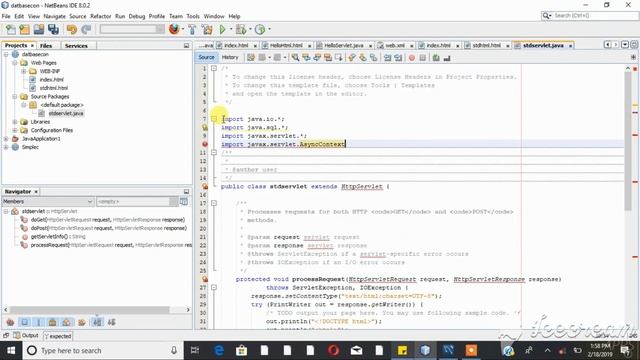Switch to the Services tab
This screenshot has width=640, height=360.
click(x=76, y=46)
